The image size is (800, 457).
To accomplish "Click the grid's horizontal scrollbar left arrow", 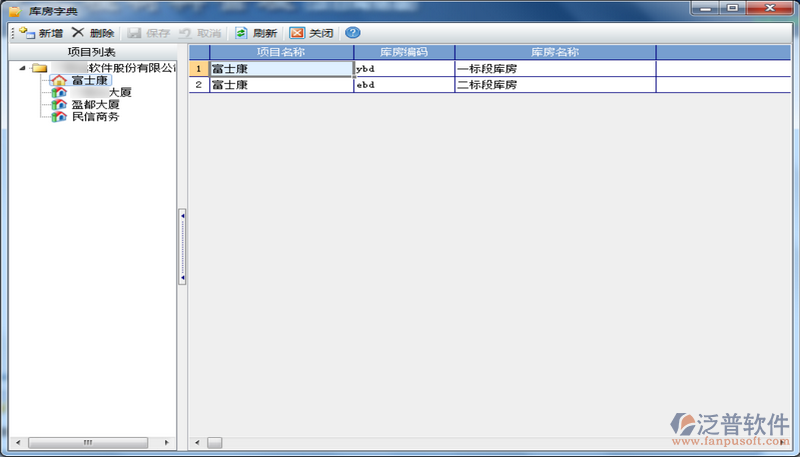I will [x=197, y=443].
